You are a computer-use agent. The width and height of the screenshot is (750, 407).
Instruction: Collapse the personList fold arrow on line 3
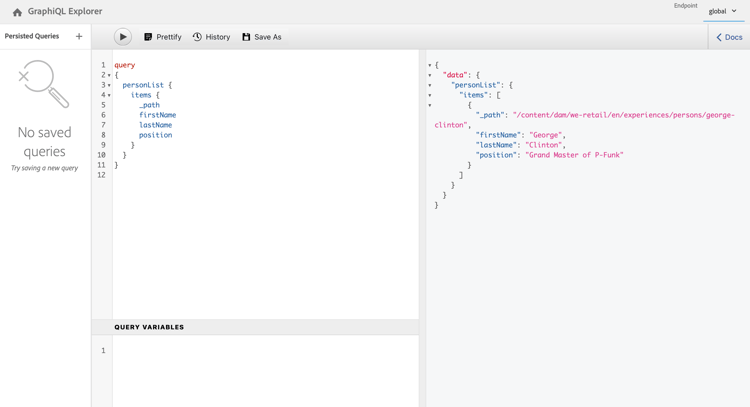click(x=109, y=85)
